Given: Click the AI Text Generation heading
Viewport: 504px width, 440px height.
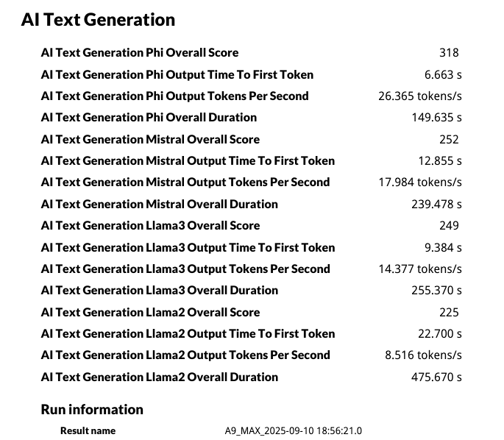Looking at the screenshot, I should (98, 20).
